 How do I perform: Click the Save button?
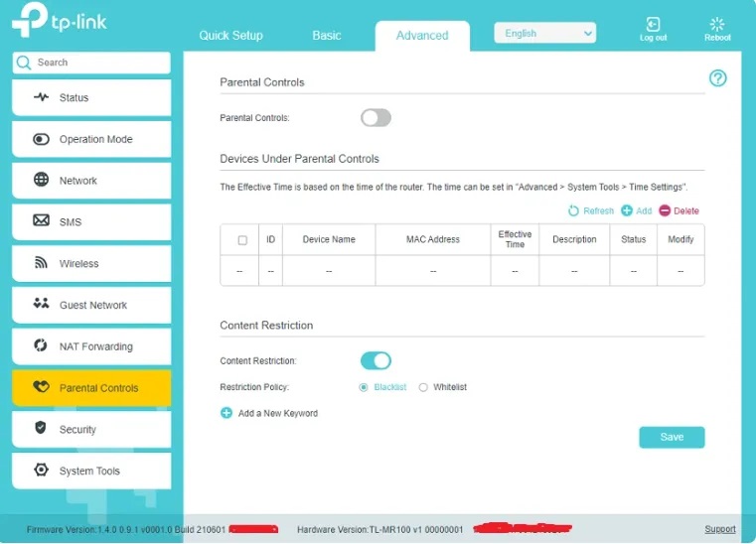click(x=672, y=437)
